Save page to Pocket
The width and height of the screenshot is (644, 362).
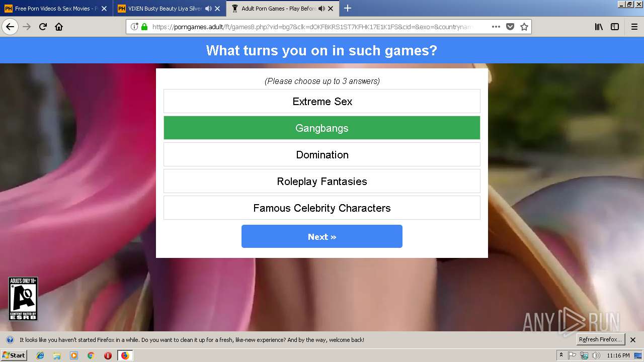tap(510, 27)
